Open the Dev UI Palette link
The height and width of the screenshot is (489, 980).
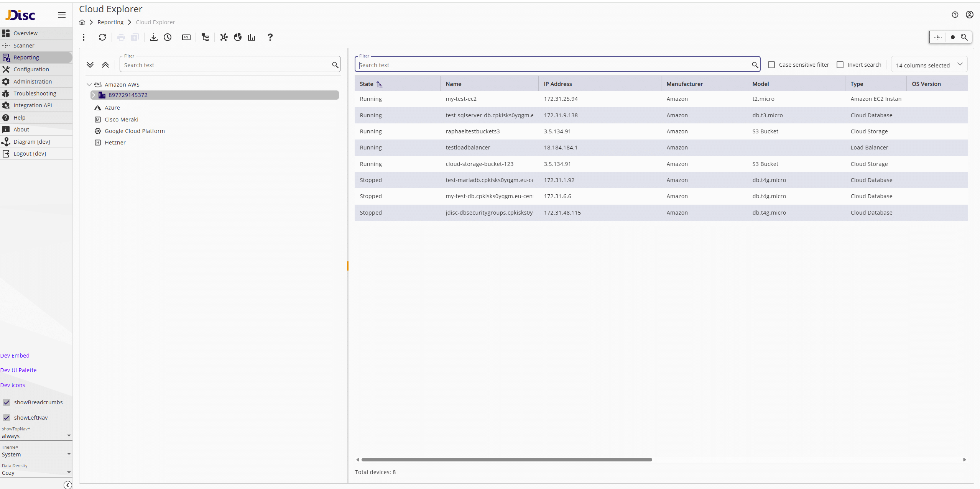[x=18, y=370]
